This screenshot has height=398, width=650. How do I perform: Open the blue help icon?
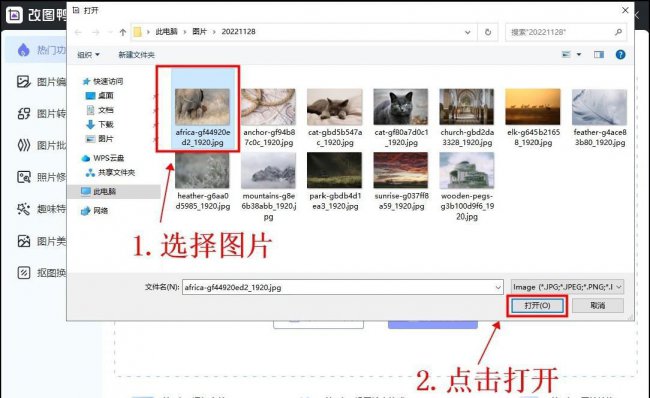[x=620, y=55]
